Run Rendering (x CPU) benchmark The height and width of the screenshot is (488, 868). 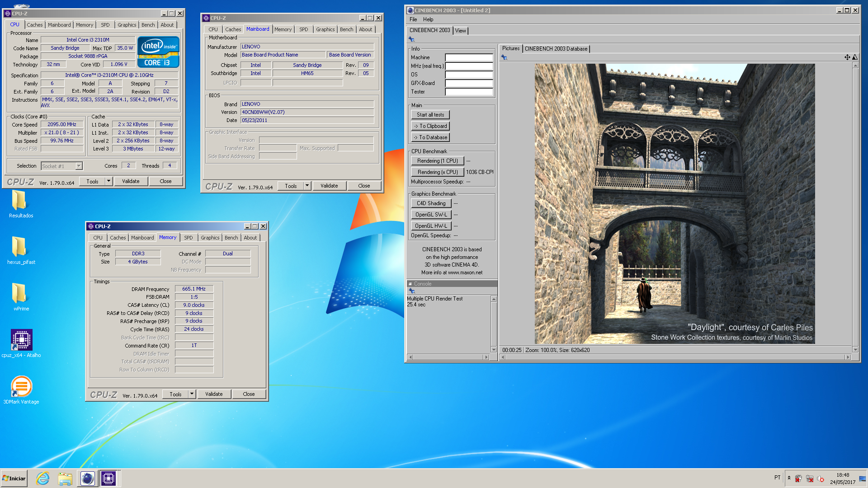(x=438, y=172)
